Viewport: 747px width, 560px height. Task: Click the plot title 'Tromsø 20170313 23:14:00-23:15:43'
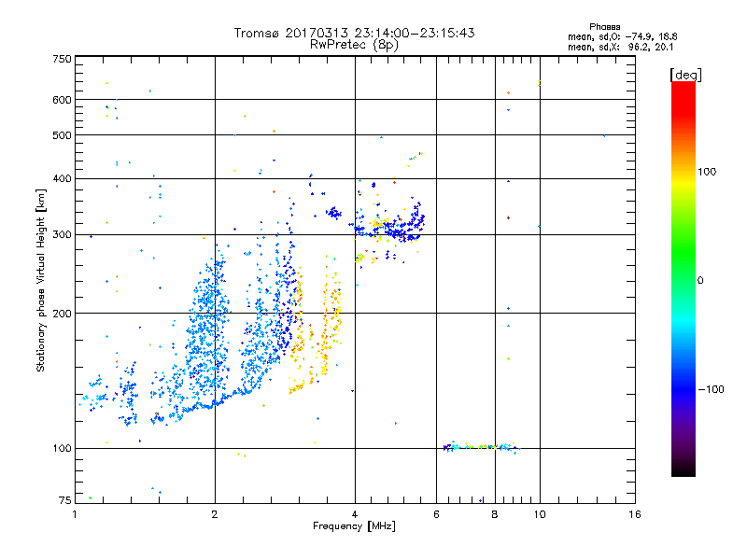pyautogui.click(x=354, y=33)
